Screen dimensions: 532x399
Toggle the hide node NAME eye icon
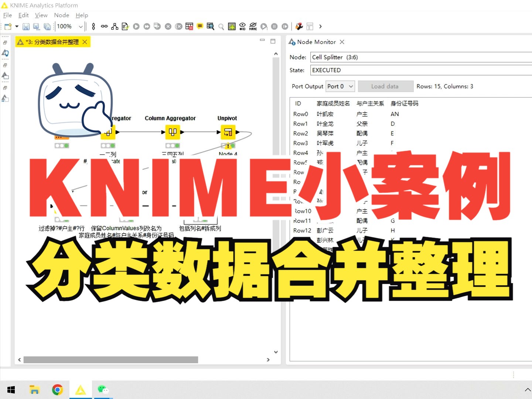253,26
